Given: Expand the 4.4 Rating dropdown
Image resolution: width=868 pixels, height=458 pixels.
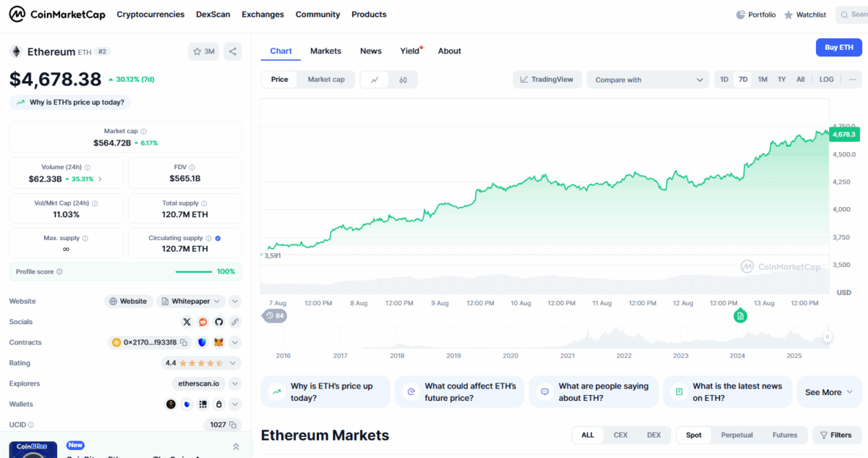Looking at the screenshot, I should [x=201, y=363].
